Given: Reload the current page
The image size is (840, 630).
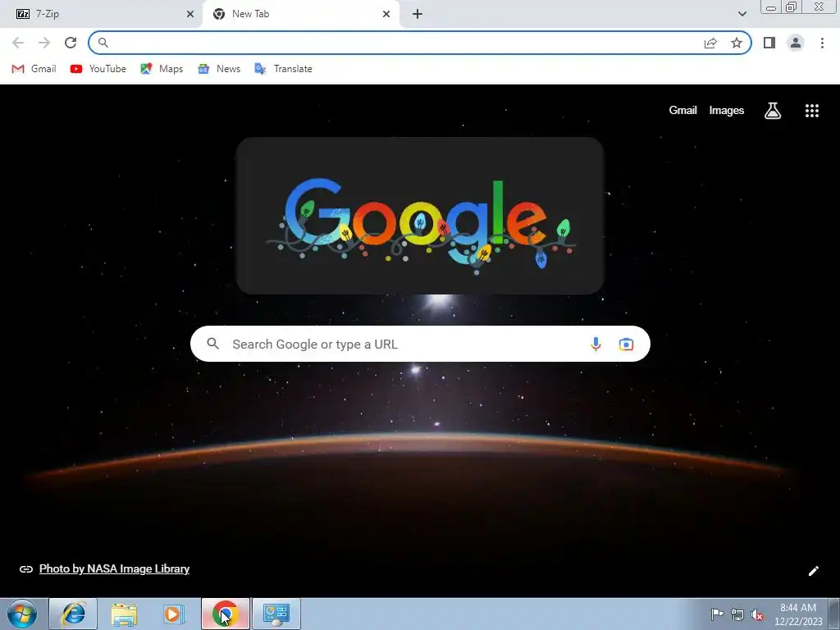Looking at the screenshot, I should click(x=71, y=43).
